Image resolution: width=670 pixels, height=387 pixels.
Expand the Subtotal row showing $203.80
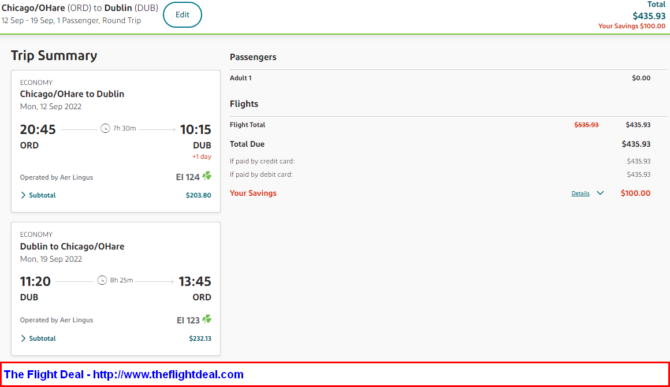[x=116, y=195]
